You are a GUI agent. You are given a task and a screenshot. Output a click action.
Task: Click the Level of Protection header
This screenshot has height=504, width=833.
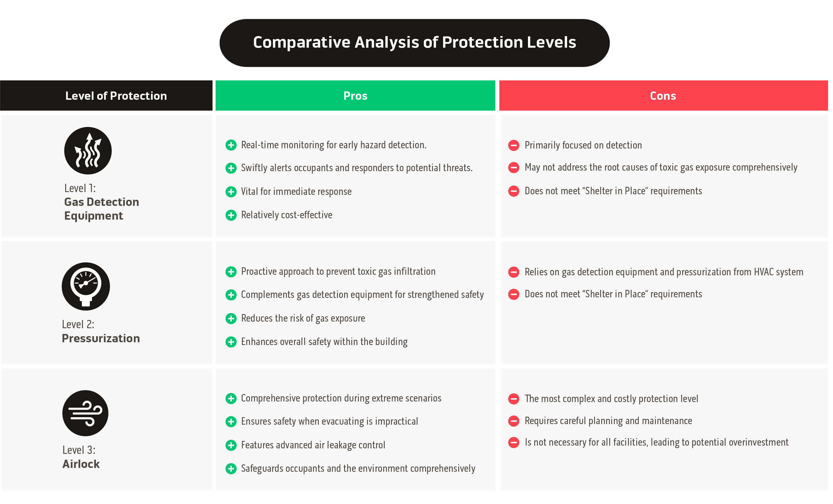tap(116, 96)
